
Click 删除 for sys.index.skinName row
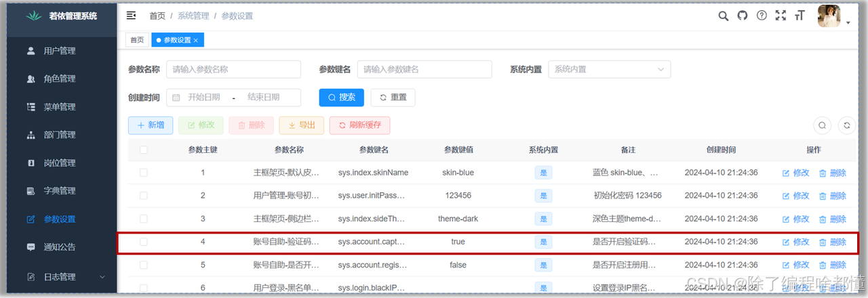[833, 173]
